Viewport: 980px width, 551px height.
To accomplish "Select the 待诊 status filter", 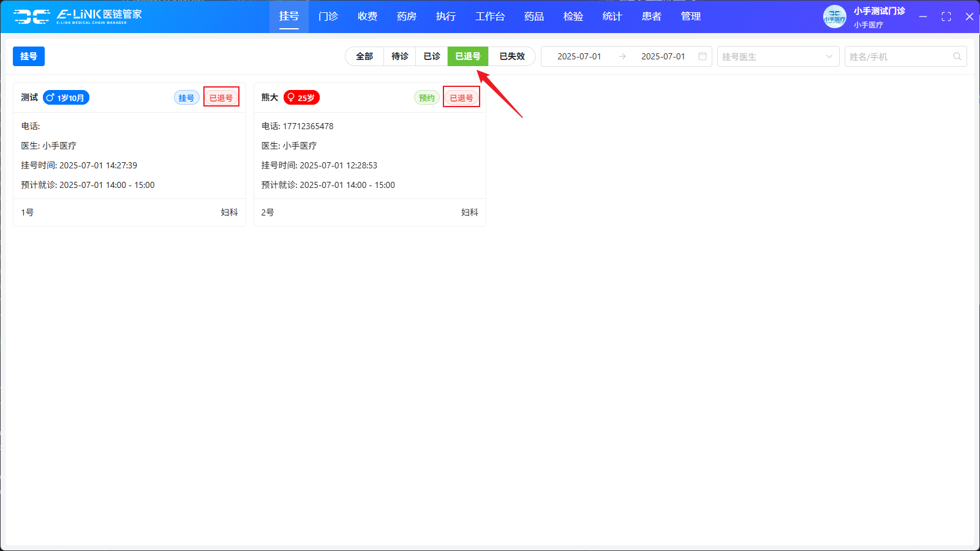I will 400,56.
